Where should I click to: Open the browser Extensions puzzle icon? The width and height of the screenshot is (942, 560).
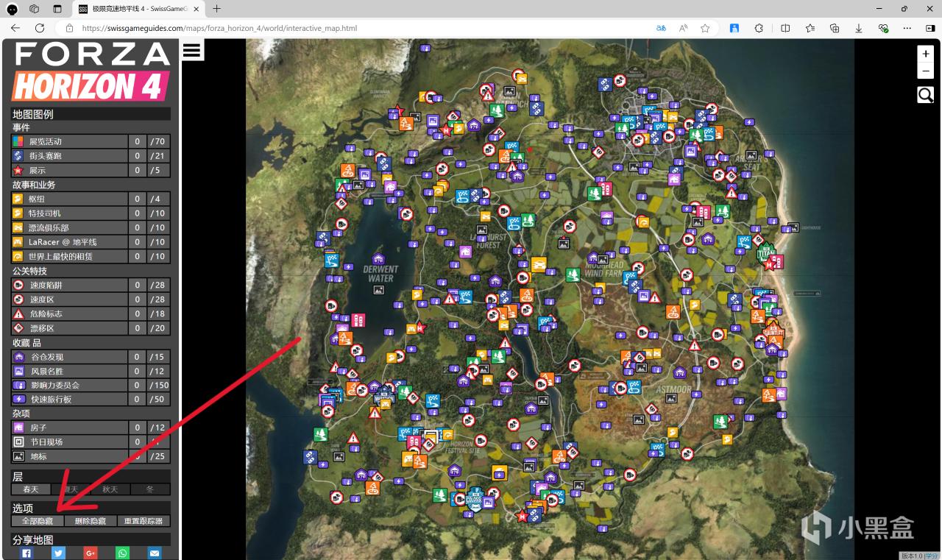tap(759, 28)
